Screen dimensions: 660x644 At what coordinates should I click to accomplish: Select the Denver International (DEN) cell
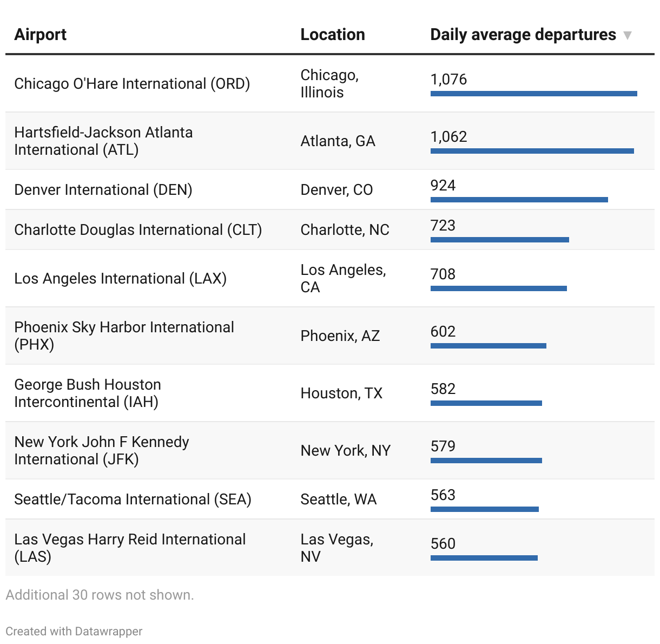coord(103,190)
